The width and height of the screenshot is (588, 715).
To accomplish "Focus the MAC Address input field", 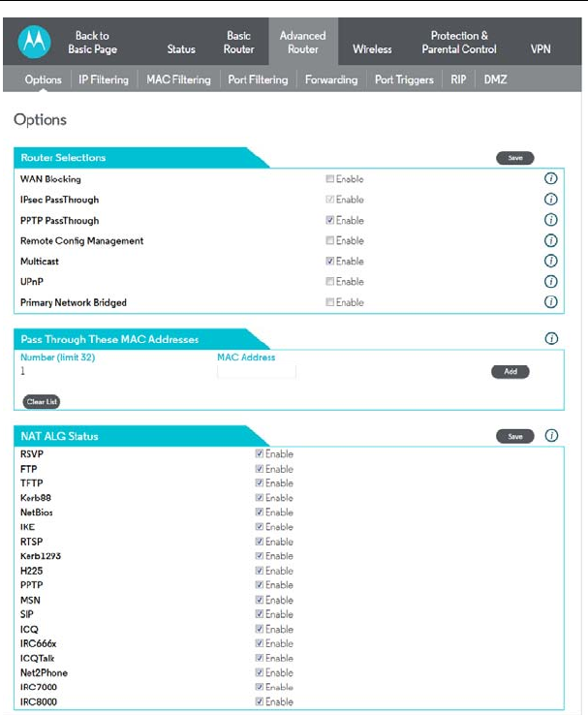I will (257, 372).
